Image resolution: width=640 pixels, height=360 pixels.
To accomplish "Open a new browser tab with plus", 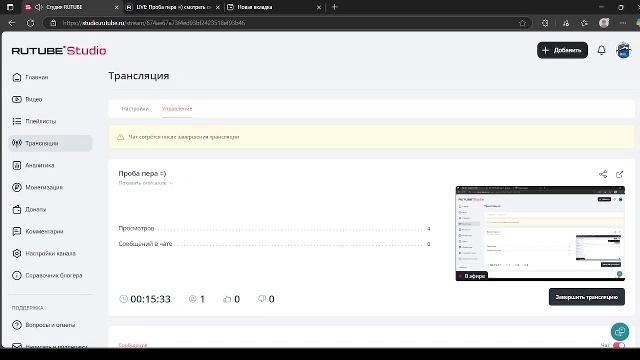I will pyautogui.click(x=334, y=7).
